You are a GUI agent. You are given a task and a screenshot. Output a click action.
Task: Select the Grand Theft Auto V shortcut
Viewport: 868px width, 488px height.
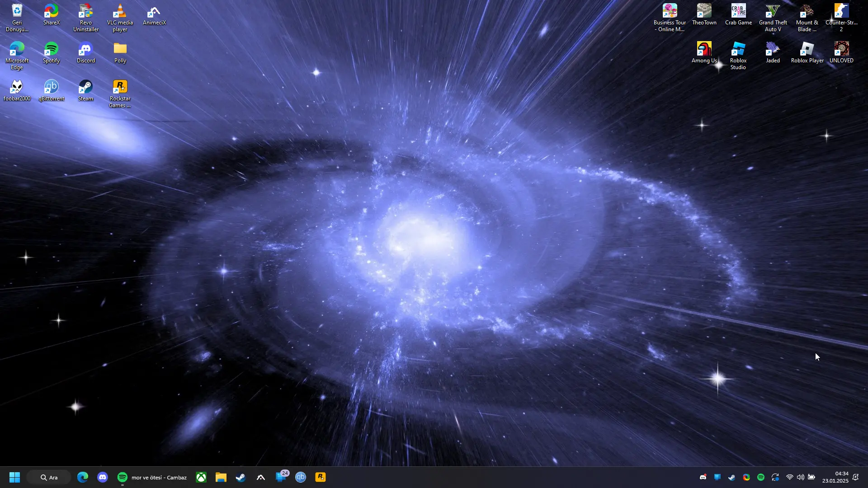pyautogui.click(x=773, y=18)
